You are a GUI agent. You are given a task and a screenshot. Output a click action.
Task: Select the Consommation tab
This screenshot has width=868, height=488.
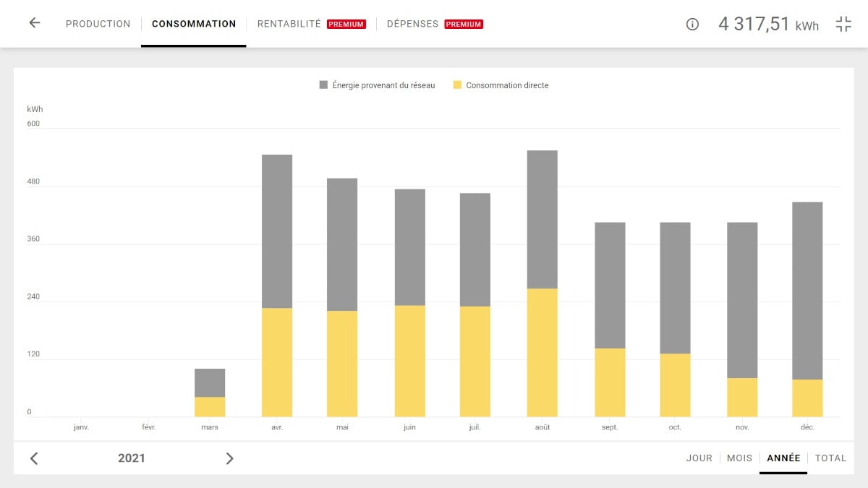(194, 24)
